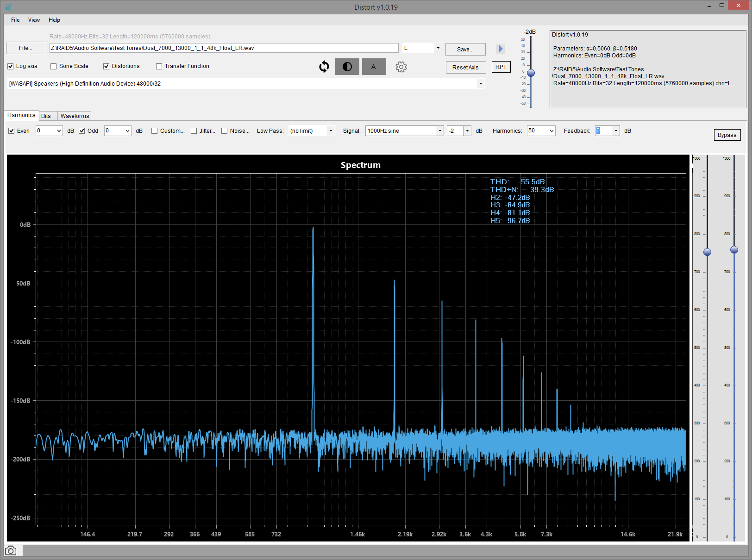Click the File... button
This screenshot has width=752, height=560.
[x=26, y=48]
